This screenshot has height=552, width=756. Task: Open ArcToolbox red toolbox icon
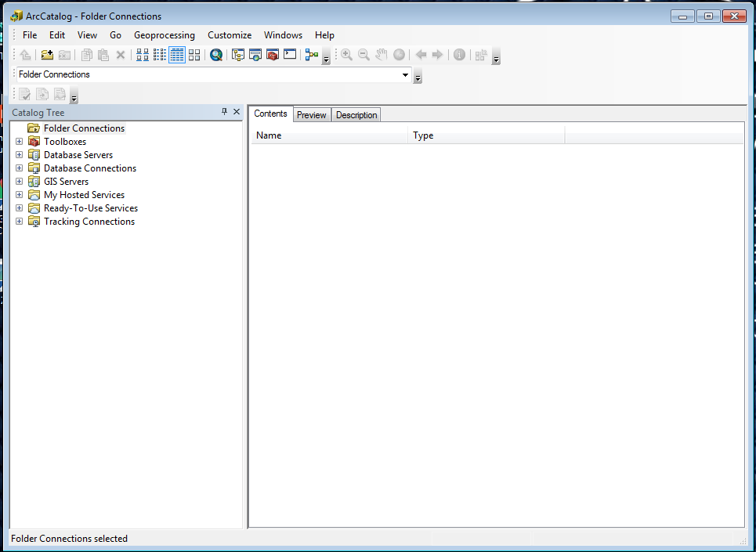tap(273, 55)
